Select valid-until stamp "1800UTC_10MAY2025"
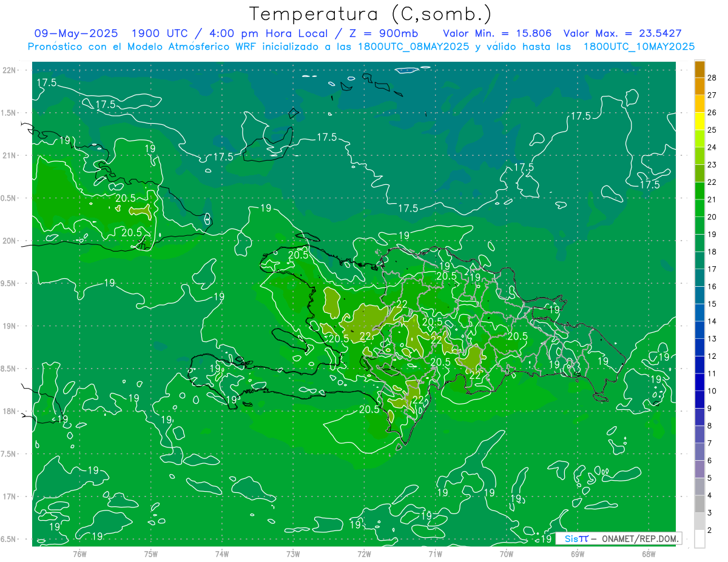The width and height of the screenshot is (728, 562). coord(639,47)
